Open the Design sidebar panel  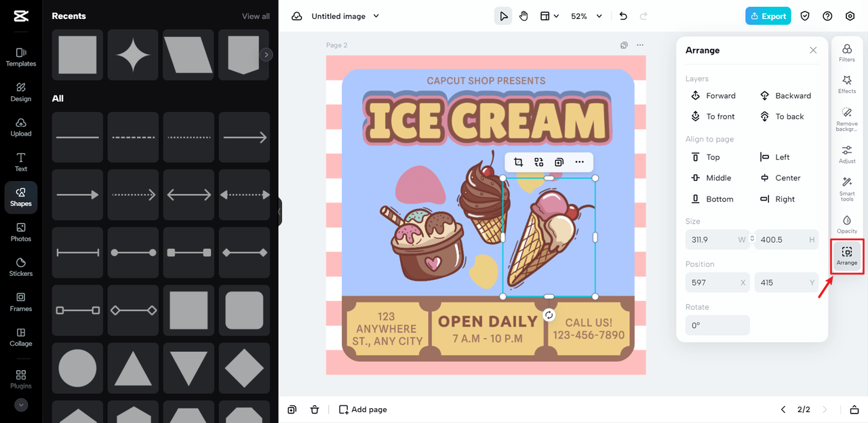(21, 92)
